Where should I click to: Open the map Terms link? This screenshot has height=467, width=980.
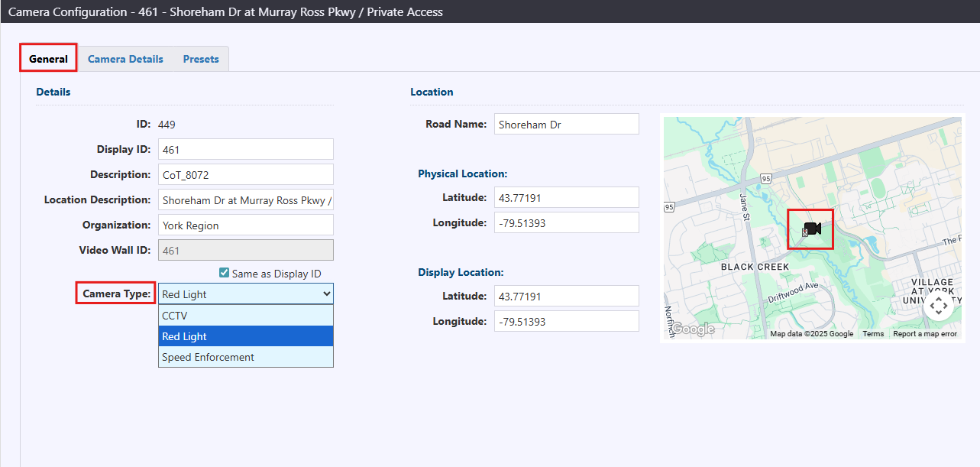(x=872, y=334)
